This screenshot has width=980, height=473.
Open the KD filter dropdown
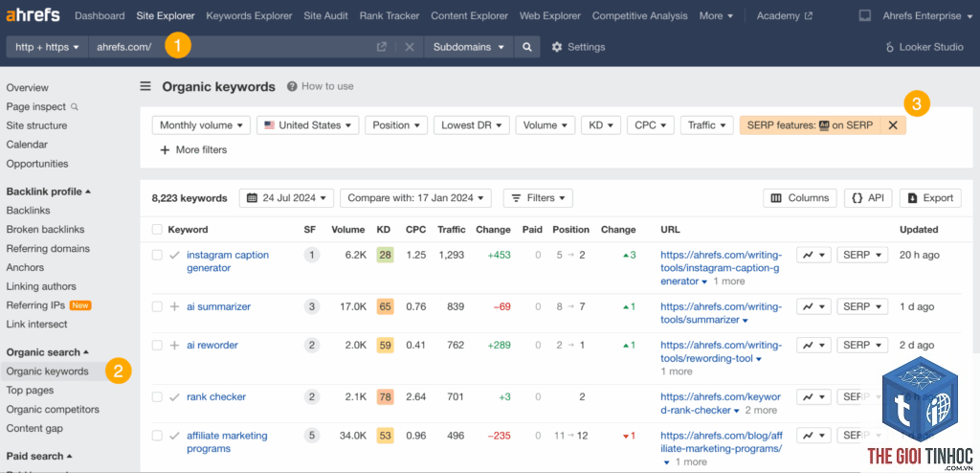[x=601, y=125]
